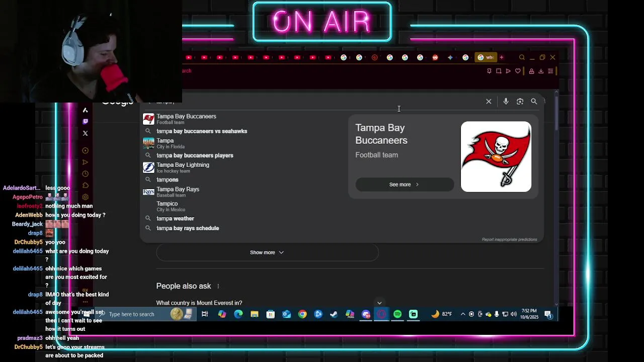
Task: Click the Buccaneers flag logo thumbnail
Action: tap(496, 156)
